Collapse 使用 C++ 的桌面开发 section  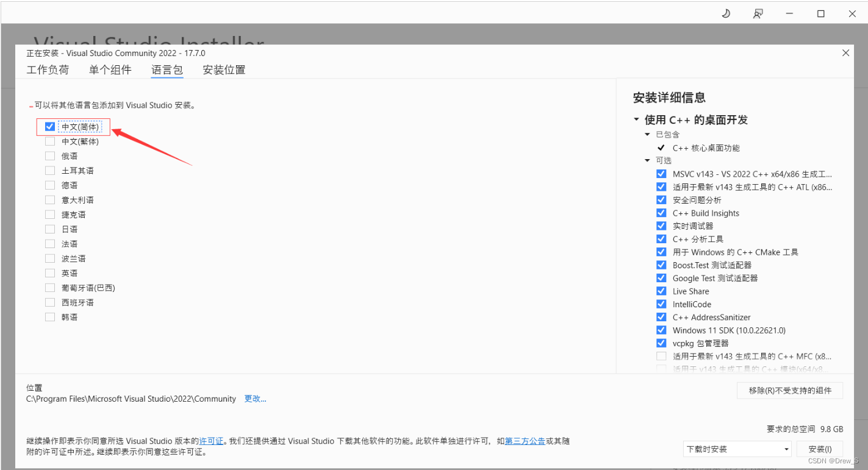click(637, 120)
